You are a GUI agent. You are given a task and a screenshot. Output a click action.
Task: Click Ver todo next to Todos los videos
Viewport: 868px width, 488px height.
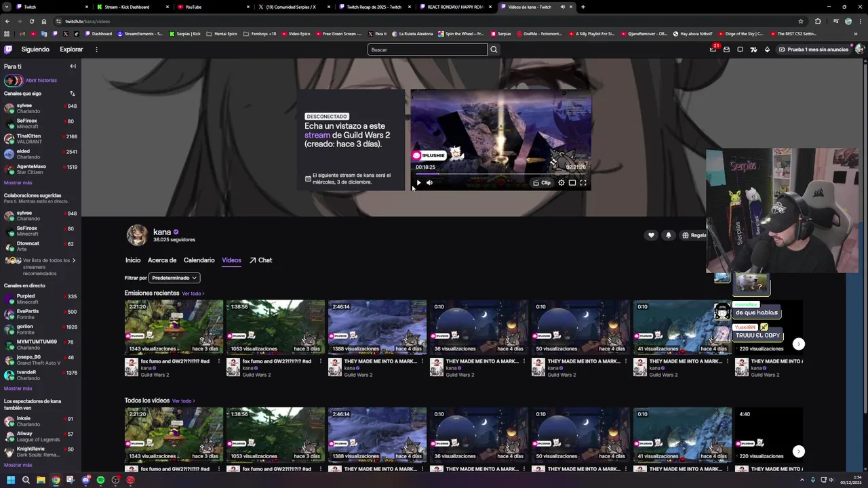184,401
